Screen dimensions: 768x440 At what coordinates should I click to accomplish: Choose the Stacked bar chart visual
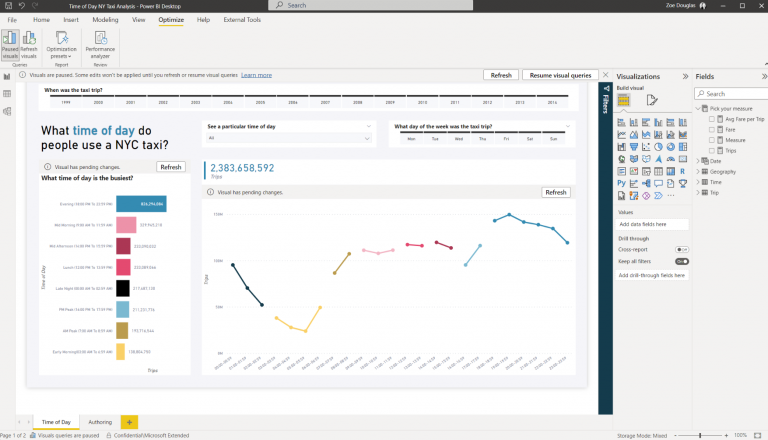(622, 122)
